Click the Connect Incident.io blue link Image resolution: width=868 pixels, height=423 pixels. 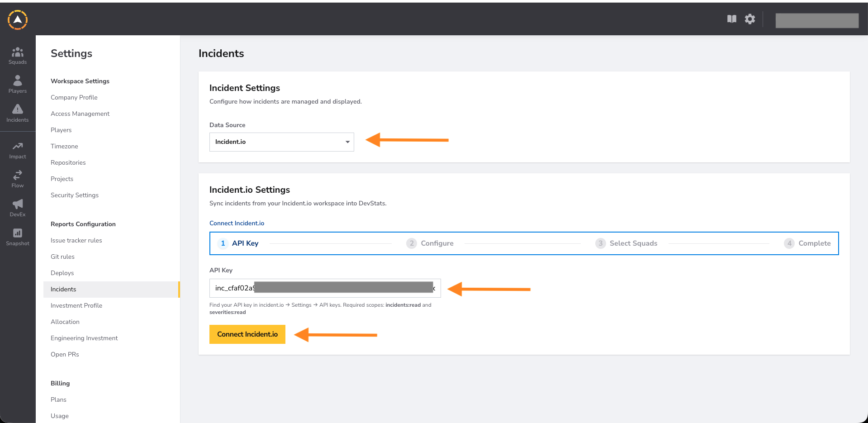(237, 223)
